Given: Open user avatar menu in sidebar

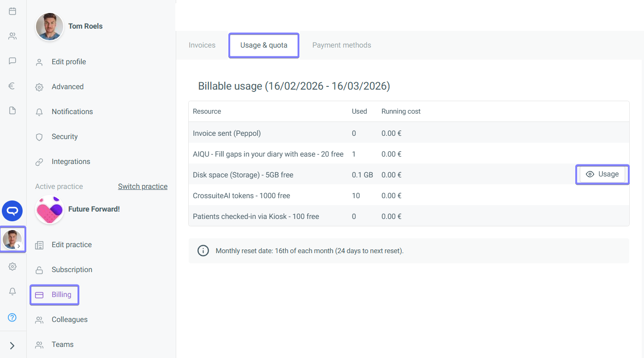Looking at the screenshot, I should click(x=12, y=239).
